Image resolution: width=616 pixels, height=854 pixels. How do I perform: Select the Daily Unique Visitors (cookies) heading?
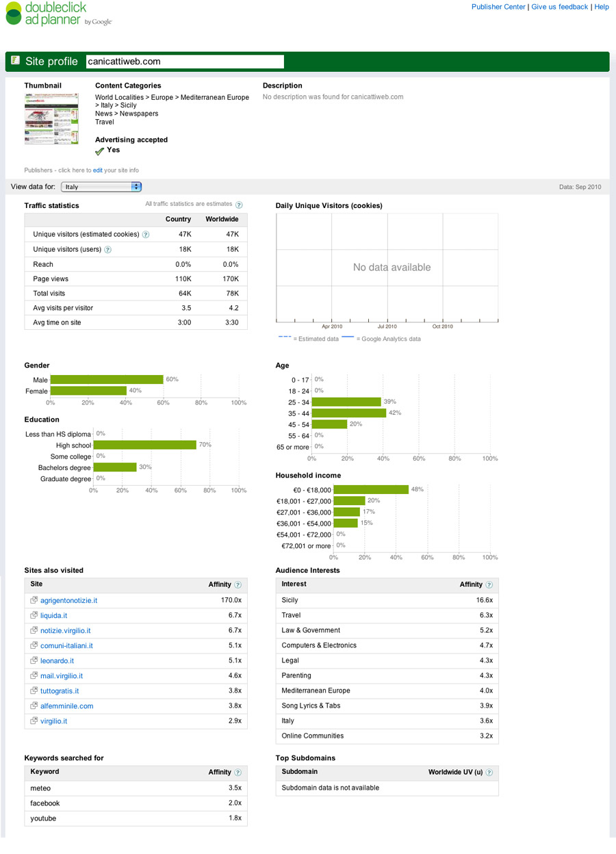[329, 205]
